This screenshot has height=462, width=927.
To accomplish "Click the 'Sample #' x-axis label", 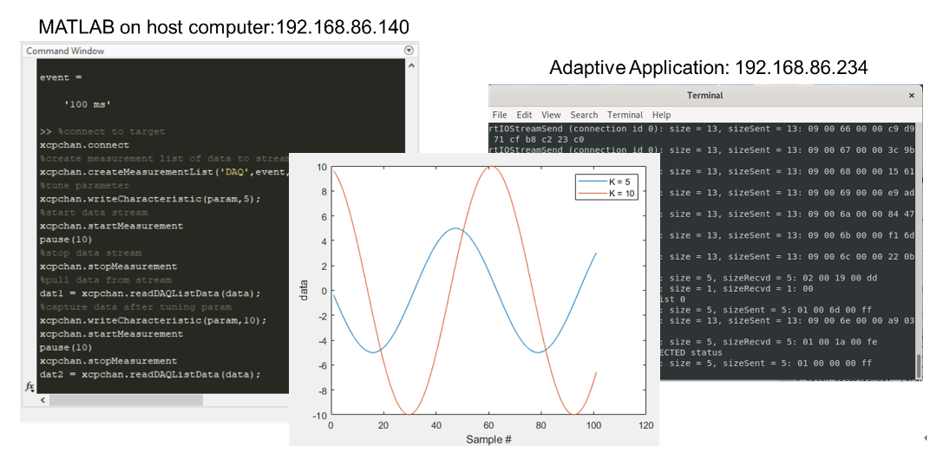I will pyautogui.click(x=490, y=439).
